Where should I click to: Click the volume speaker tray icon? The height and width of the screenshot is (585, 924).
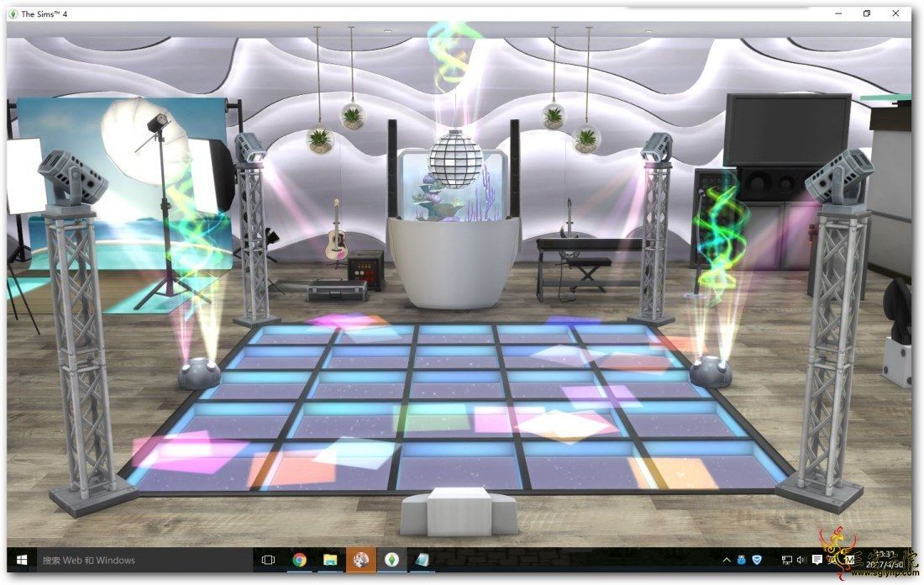coord(801,560)
